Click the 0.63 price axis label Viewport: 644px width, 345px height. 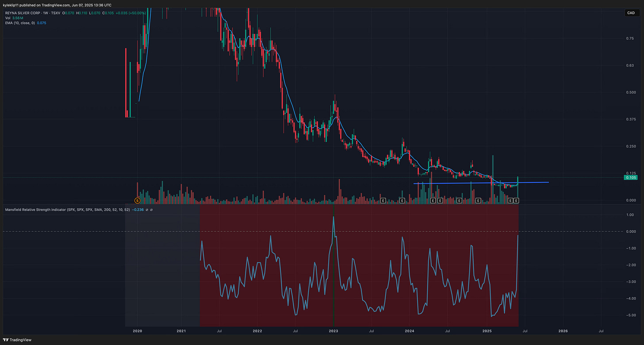pyautogui.click(x=629, y=65)
